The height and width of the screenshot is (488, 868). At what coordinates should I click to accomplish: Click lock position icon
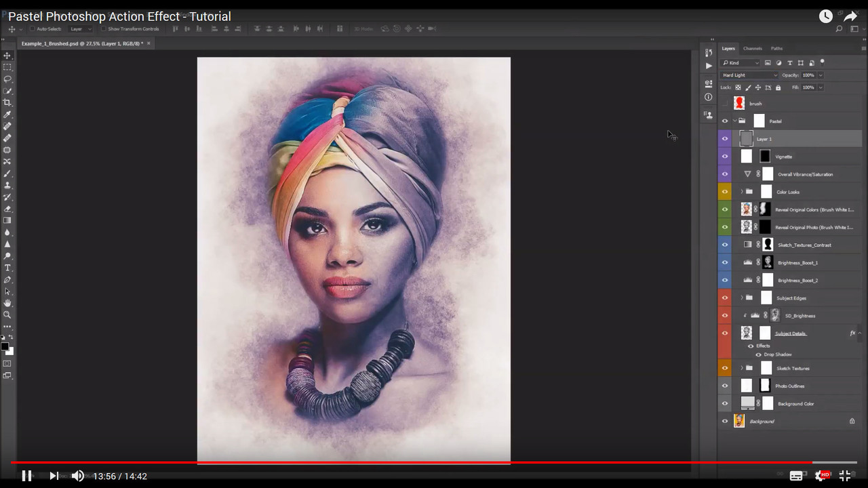pyautogui.click(x=758, y=87)
